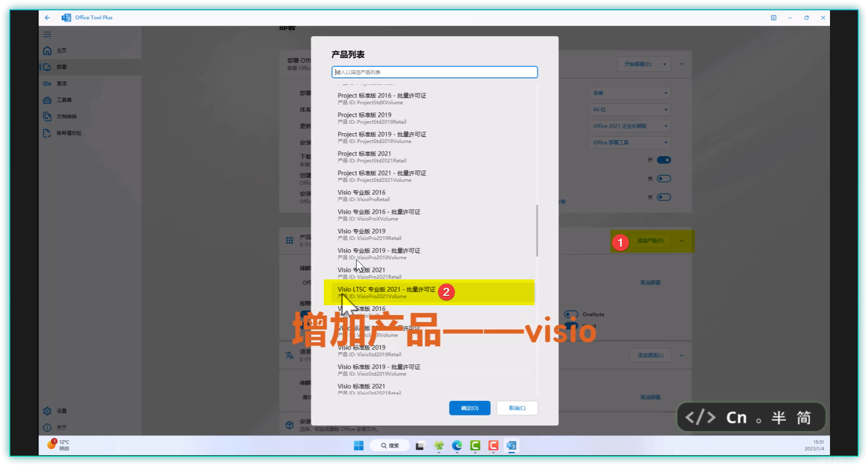Turn off the 开 toggle switch

pyautogui.click(x=664, y=160)
